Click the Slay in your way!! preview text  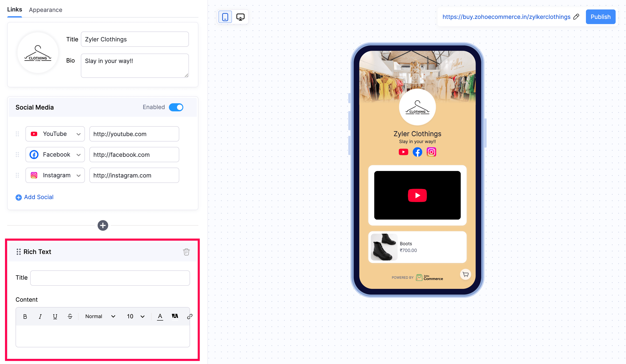(x=417, y=142)
